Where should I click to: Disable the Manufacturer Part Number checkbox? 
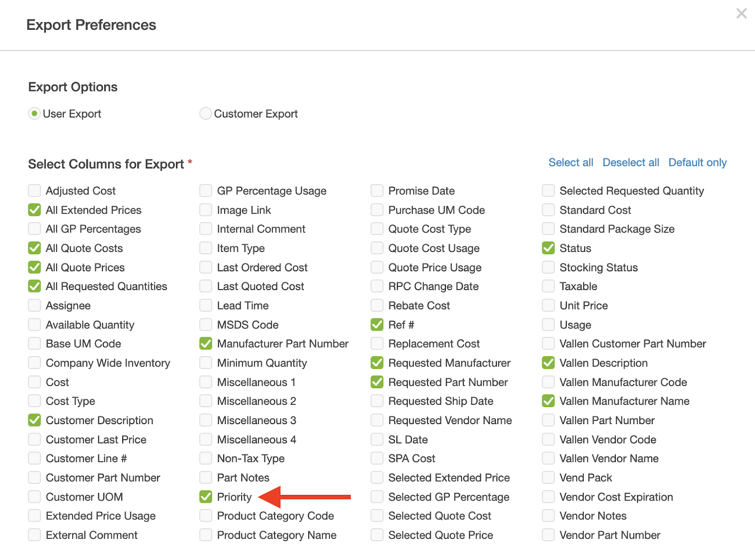point(206,343)
